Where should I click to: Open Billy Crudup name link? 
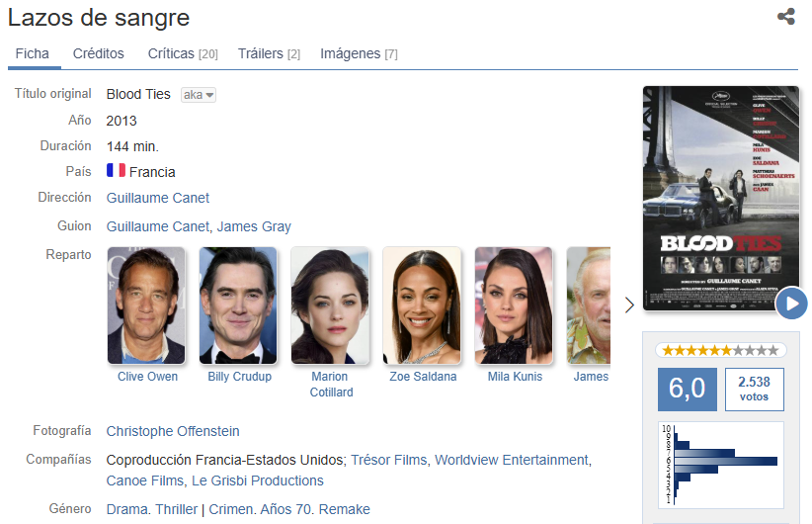(x=240, y=377)
